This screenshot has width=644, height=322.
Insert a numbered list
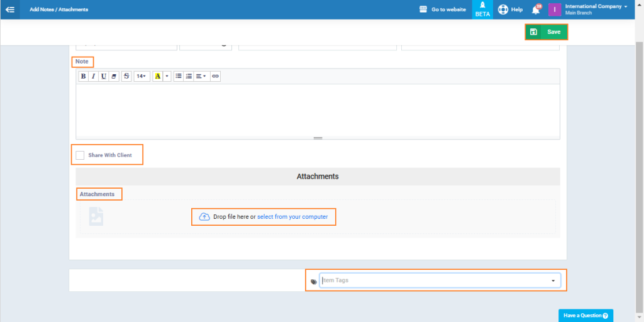(189, 76)
